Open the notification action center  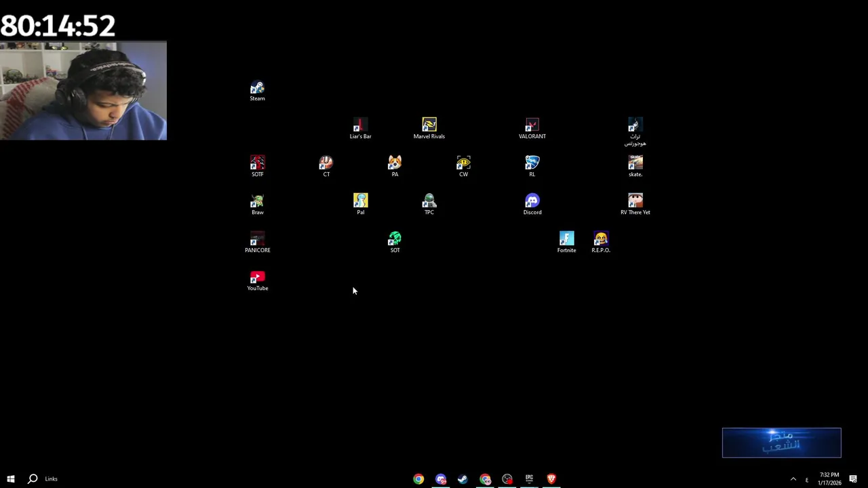point(853,479)
